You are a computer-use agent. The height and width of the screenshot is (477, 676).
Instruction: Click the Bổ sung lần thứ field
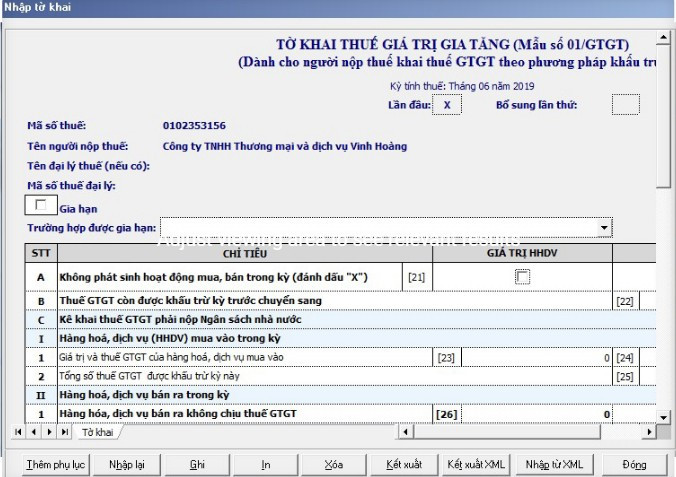point(626,105)
